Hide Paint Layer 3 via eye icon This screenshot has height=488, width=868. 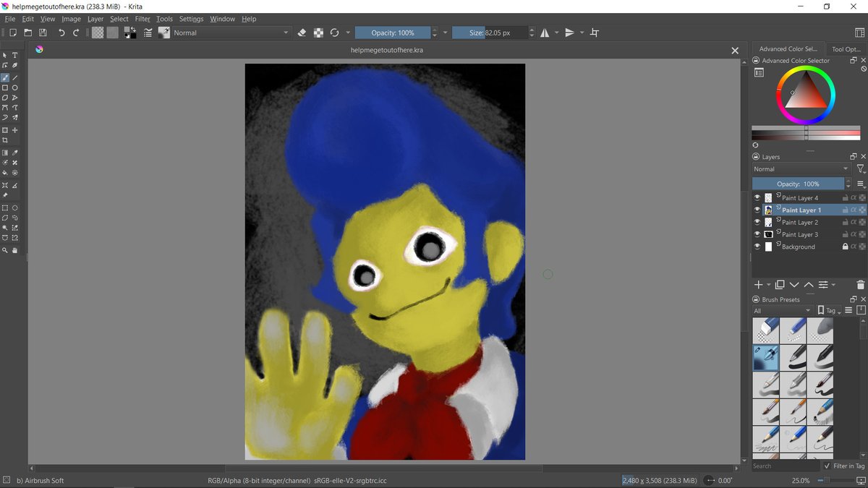tap(757, 234)
